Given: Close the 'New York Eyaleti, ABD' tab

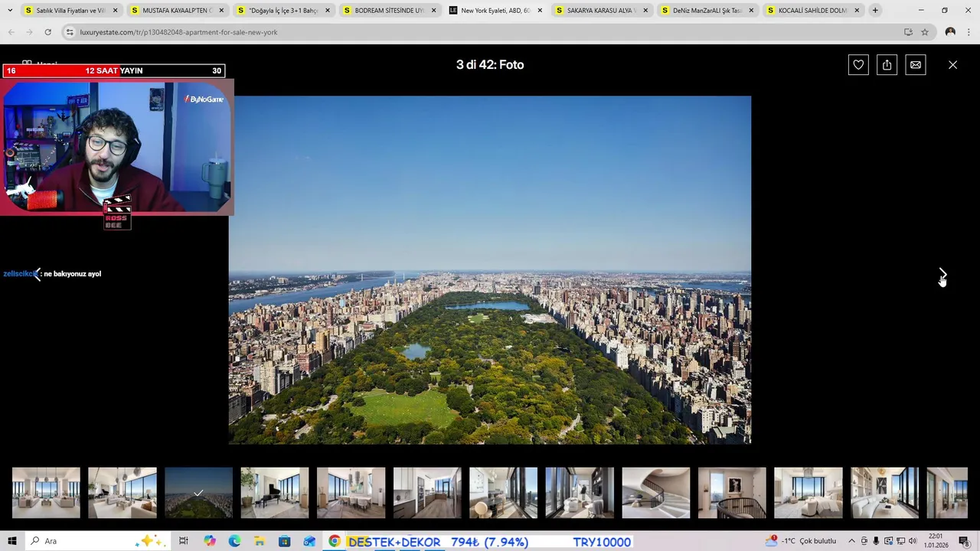Looking at the screenshot, I should tap(540, 11).
